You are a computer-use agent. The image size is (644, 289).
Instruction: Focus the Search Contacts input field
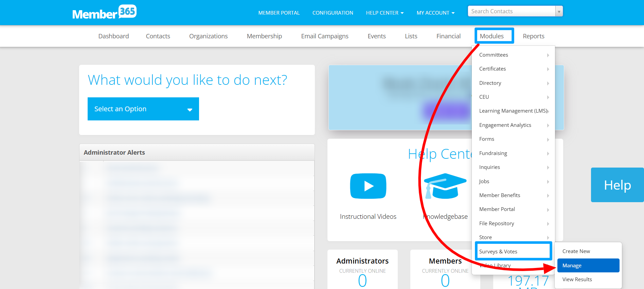tap(511, 12)
